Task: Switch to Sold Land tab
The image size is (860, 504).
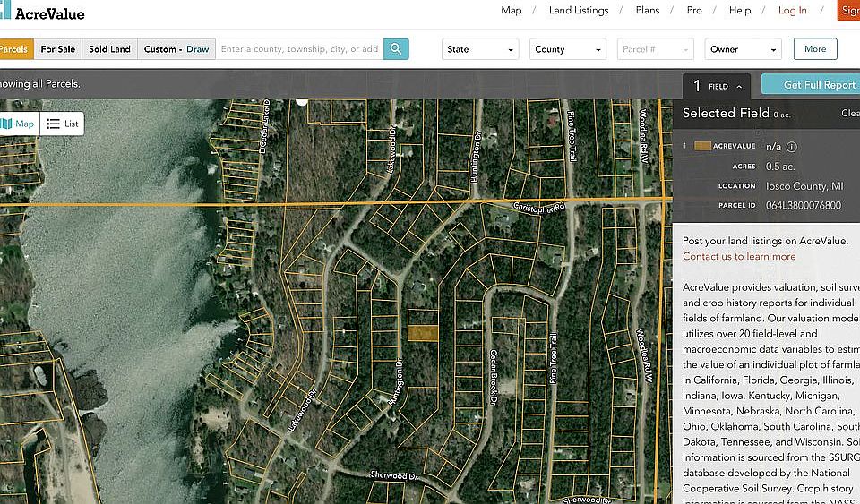Action: tap(109, 49)
